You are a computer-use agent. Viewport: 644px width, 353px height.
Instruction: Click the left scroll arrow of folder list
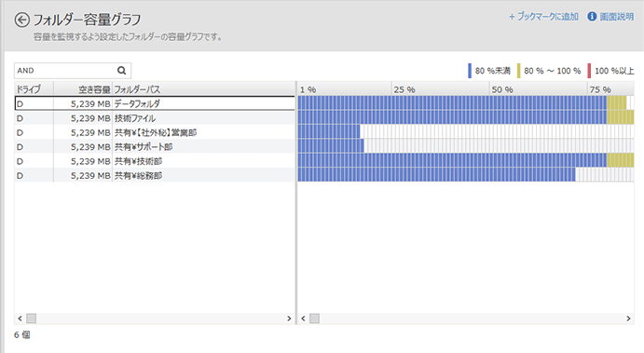pos(20,319)
